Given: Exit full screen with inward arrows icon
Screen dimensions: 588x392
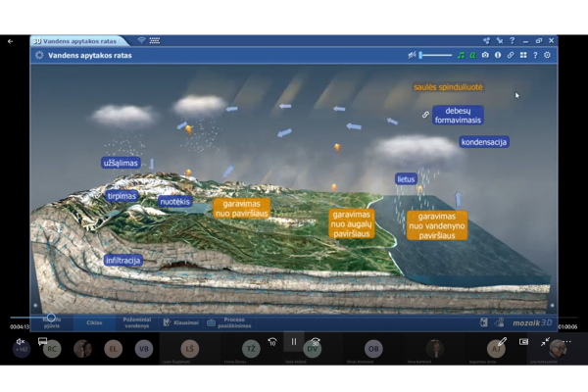Looking at the screenshot, I should [545, 341].
